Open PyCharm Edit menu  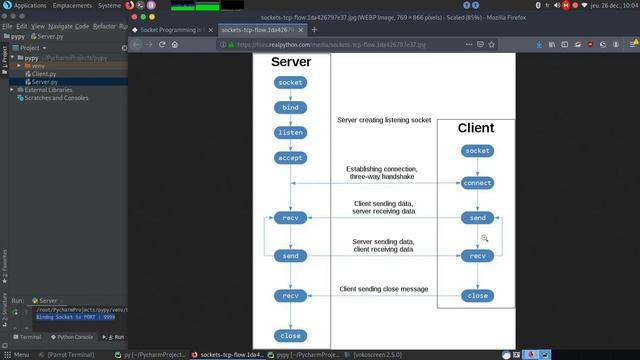22,26
